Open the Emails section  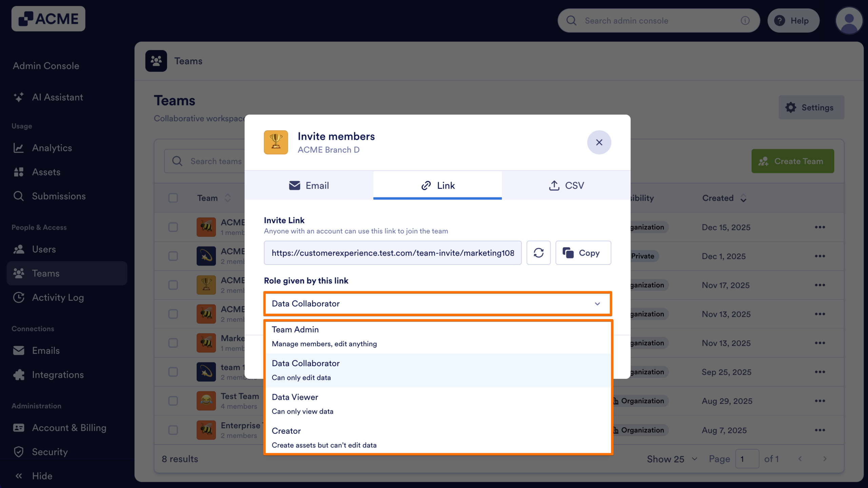click(x=46, y=350)
